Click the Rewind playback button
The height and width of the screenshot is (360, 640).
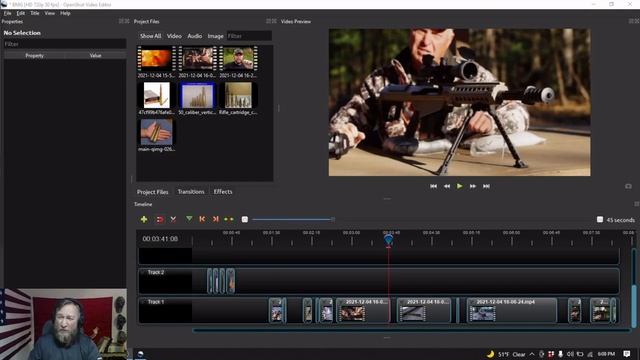point(447,186)
